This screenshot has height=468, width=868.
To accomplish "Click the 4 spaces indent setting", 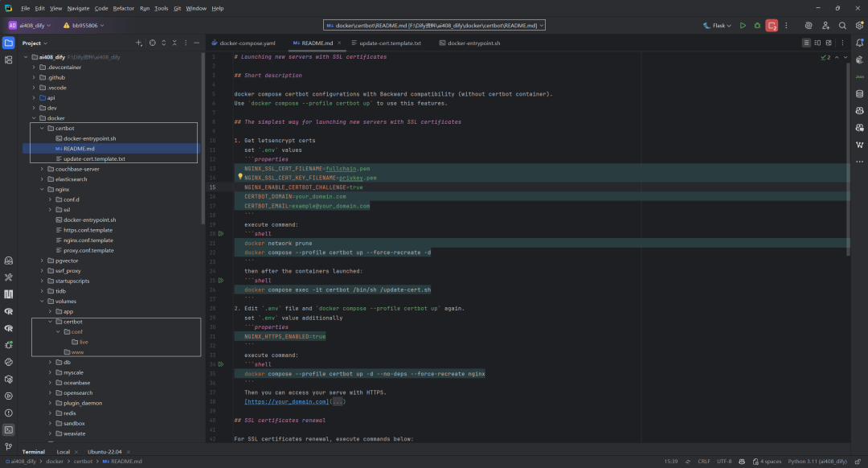I will point(771,462).
